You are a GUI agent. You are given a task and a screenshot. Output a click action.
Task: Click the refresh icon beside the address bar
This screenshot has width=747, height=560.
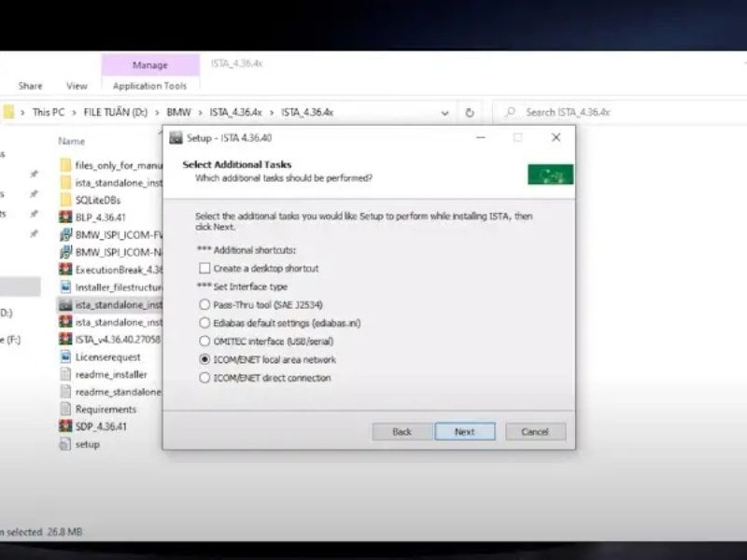coord(470,112)
